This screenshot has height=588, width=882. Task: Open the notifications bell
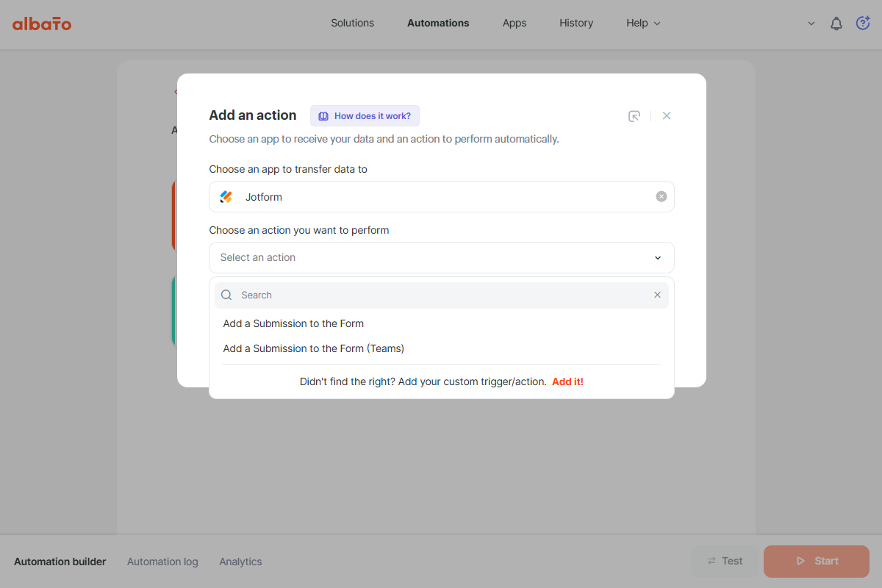836,24
